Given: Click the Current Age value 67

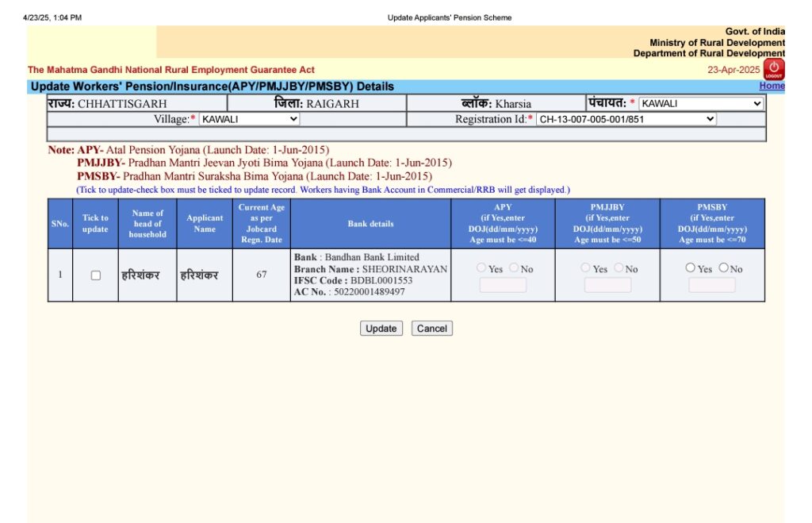Looking at the screenshot, I should click(262, 275).
